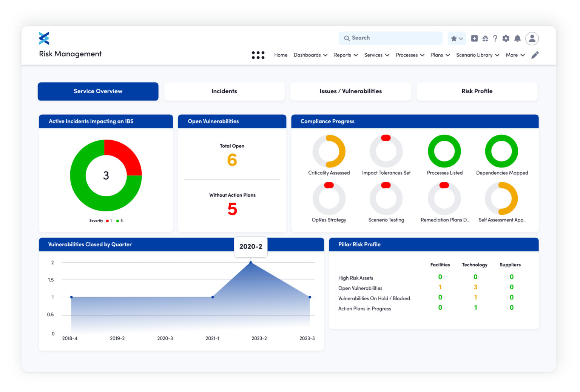Open the favorites star menu

click(457, 38)
